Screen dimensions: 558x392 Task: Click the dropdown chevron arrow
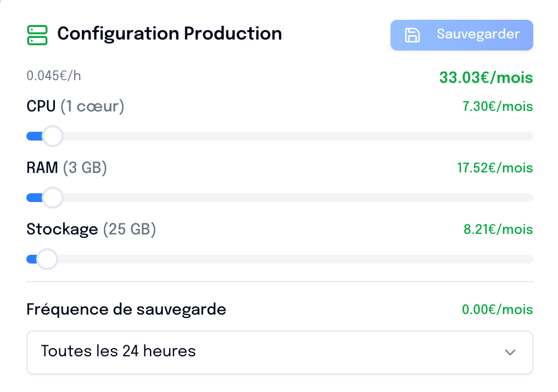pyautogui.click(x=510, y=352)
